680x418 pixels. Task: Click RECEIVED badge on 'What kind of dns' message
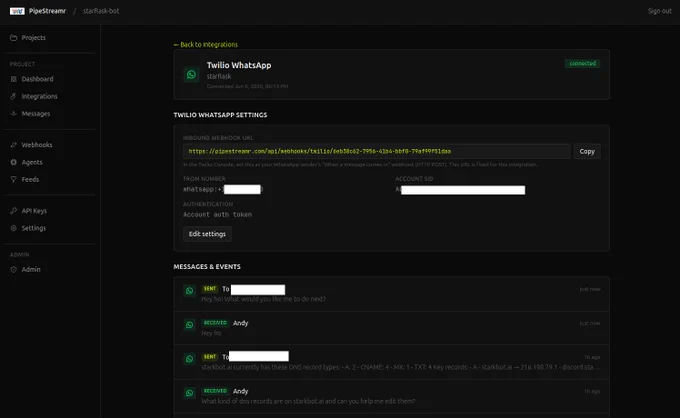(215, 391)
